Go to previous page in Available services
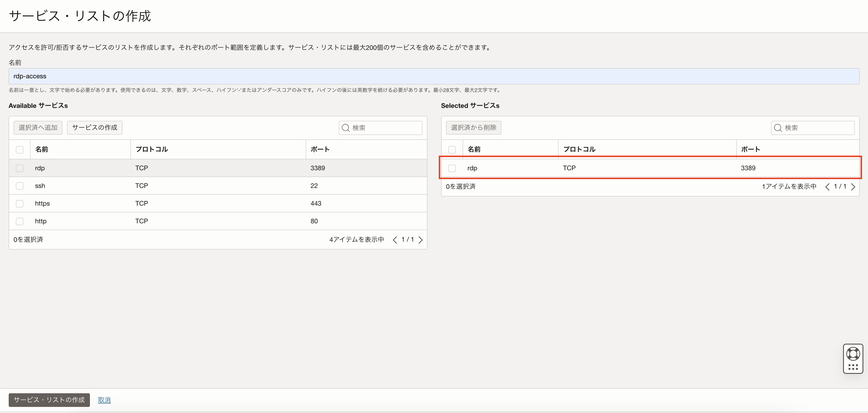The image size is (868, 413). coord(395,240)
